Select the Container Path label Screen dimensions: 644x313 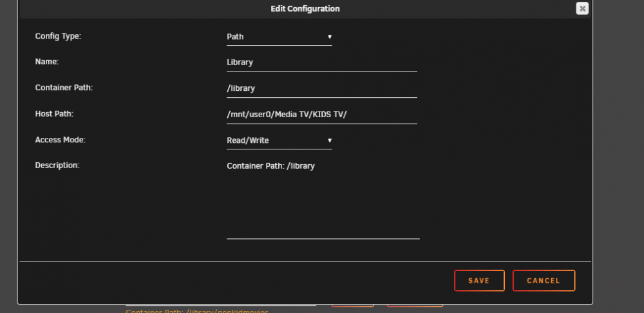[x=64, y=88]
